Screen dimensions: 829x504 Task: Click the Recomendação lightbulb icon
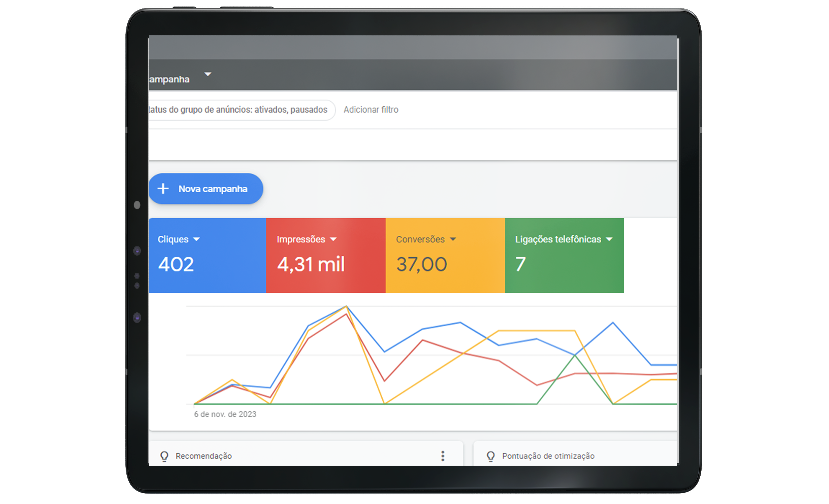164,456
